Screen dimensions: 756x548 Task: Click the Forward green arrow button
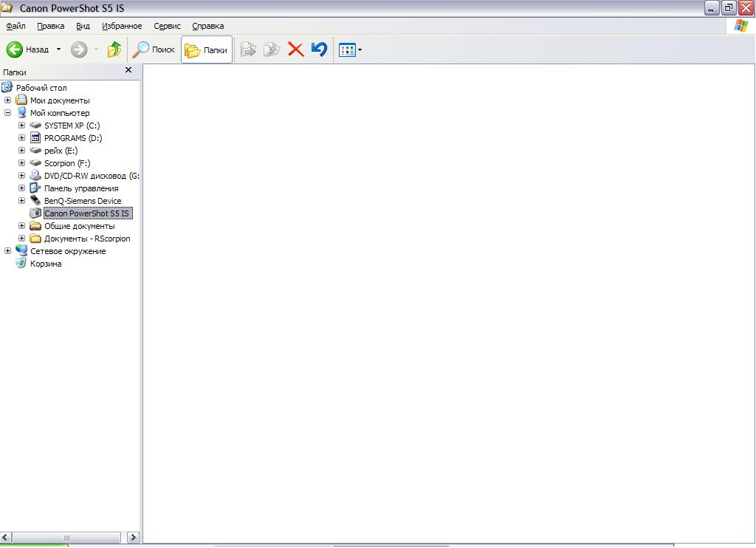tap(79, 49)
